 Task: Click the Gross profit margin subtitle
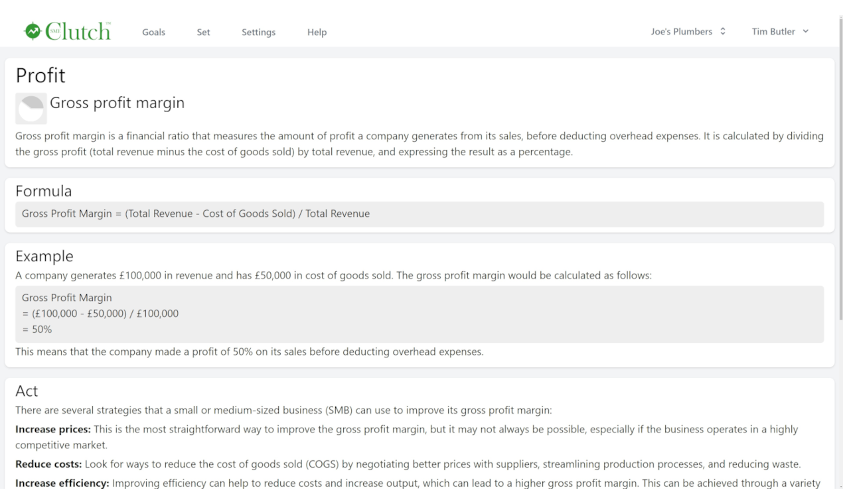[117, 103]
